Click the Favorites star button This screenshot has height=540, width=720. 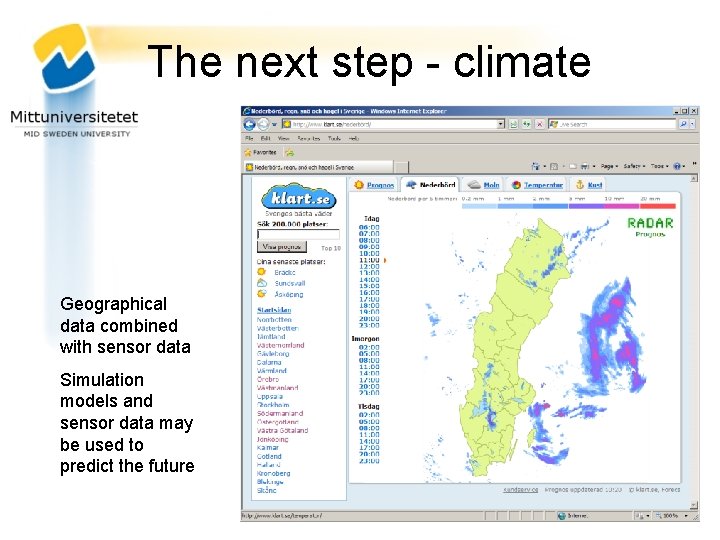point(260,152)
